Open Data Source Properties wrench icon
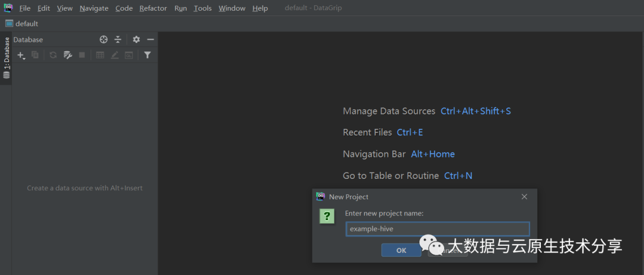644x275 pixels. [x=67, y=55]
